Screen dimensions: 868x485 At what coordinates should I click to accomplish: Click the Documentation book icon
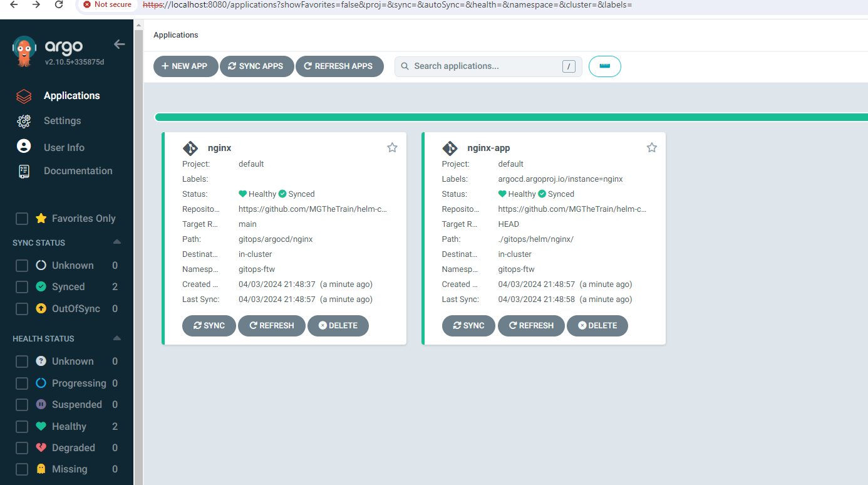pos(24,172)
